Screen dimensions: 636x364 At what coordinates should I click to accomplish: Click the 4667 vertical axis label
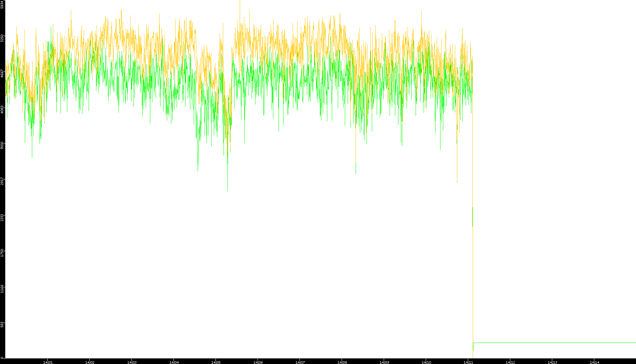tap(2, 74)
